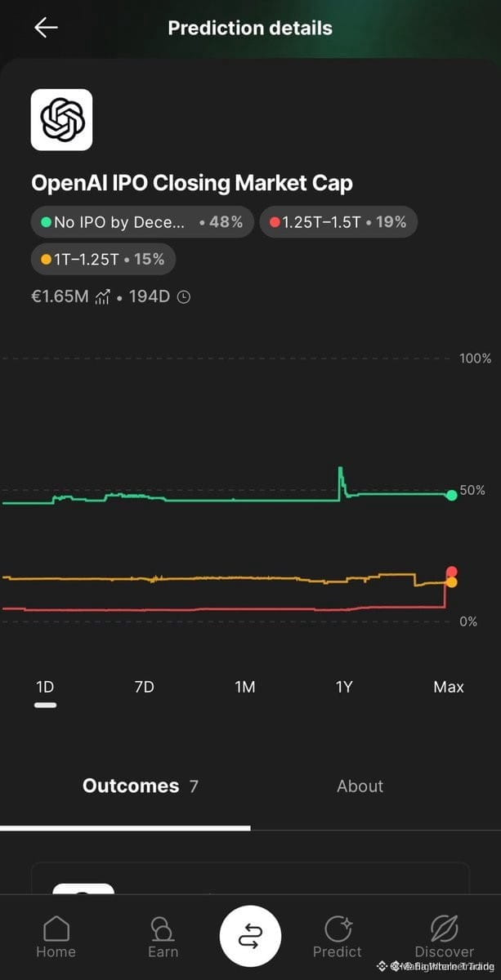Tap the volume chart icon next to €1.65M
Screen dimensions: 501x980
[x=103, y=296]
